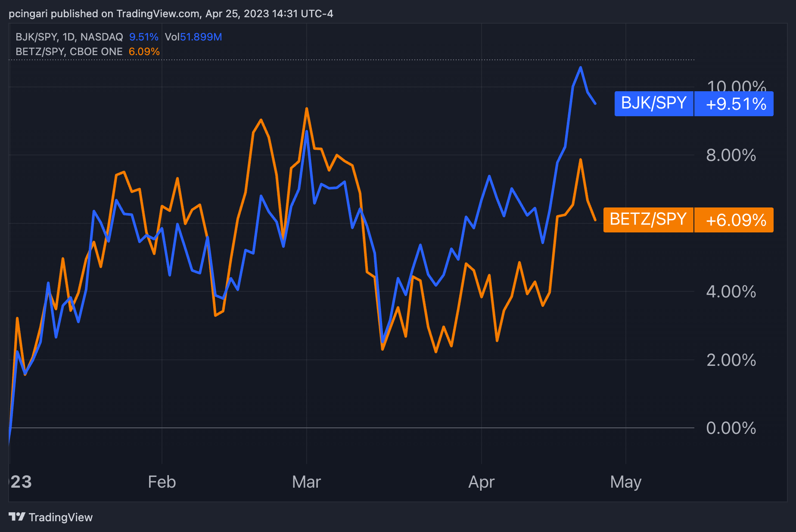Click the blue +9.51% value tag
The image size is (796, 532).
coord(736,104)
